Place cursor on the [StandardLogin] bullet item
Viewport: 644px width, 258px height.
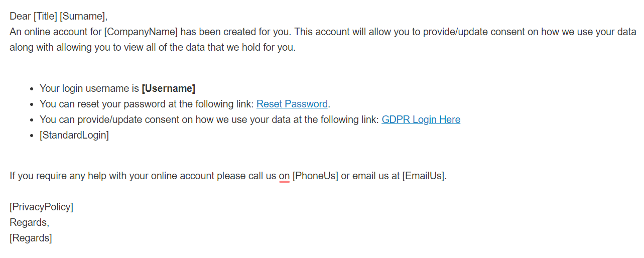click(x=74, y=136)
